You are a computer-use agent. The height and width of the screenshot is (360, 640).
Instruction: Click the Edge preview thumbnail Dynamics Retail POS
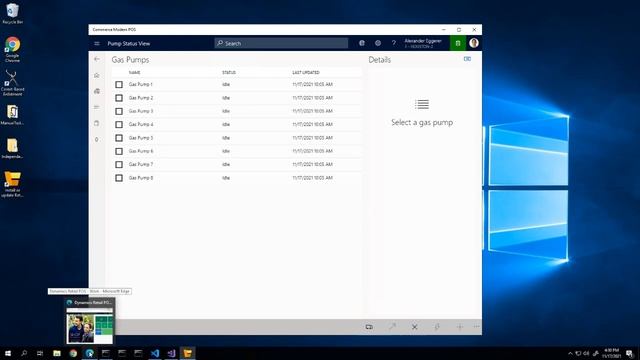coord(89,321)
